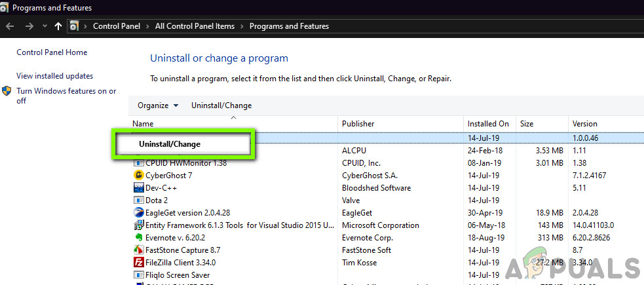Click the EagleGet application icon
Image resolution: width=644 pixels, height=285 pixels.
pyautogui.click(x=139, y=213)
